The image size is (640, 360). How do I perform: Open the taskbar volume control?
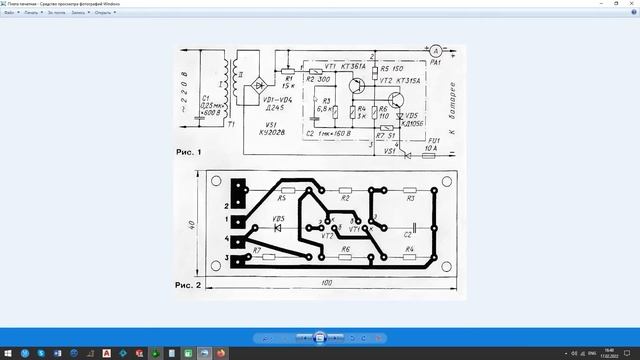[574, 353]
